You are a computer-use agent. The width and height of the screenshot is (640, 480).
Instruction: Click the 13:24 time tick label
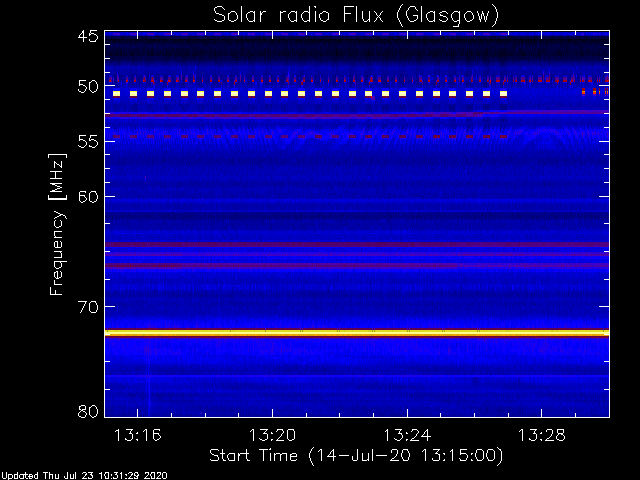point(405,435)
